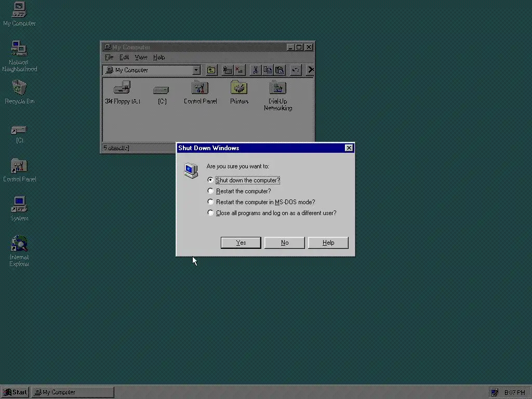Select Dial-Up Networking in My Computer window
Viewport: 532px width, 399px height.
(x=278, y=96)
